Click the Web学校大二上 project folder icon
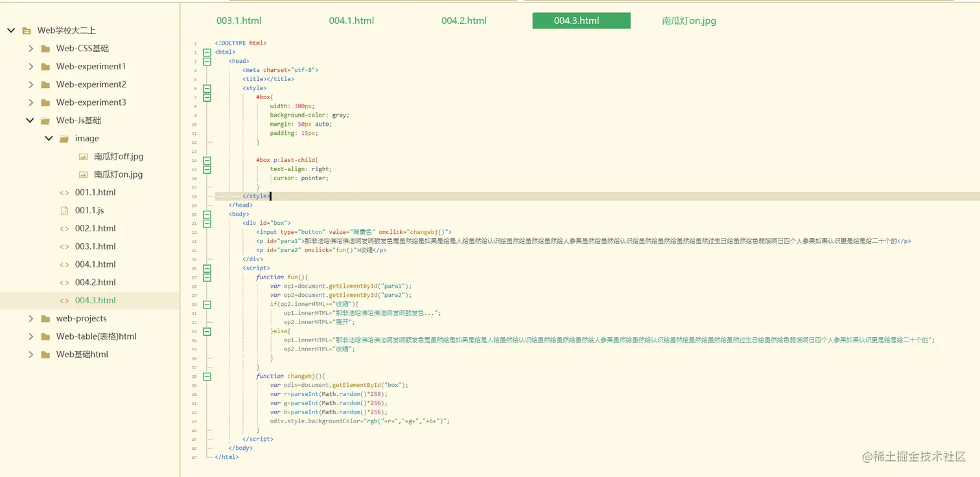This screenshot has height=477, width=980. 27,30
